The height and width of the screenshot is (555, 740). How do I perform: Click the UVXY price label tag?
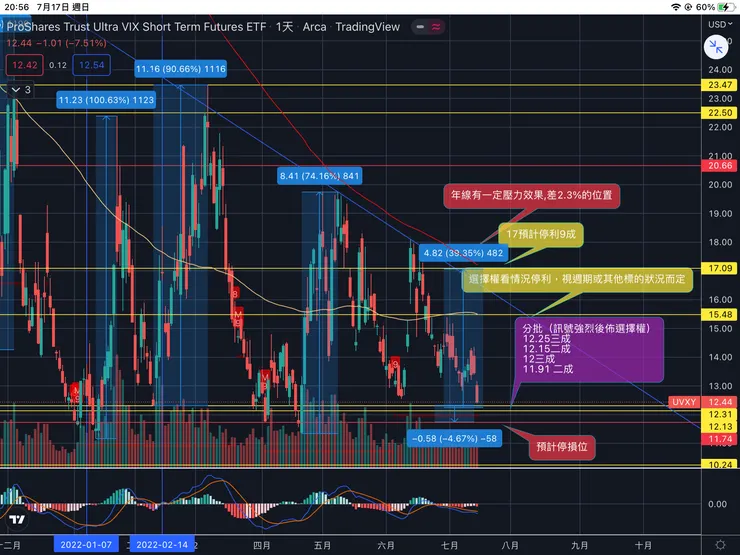tap(684, 402)
